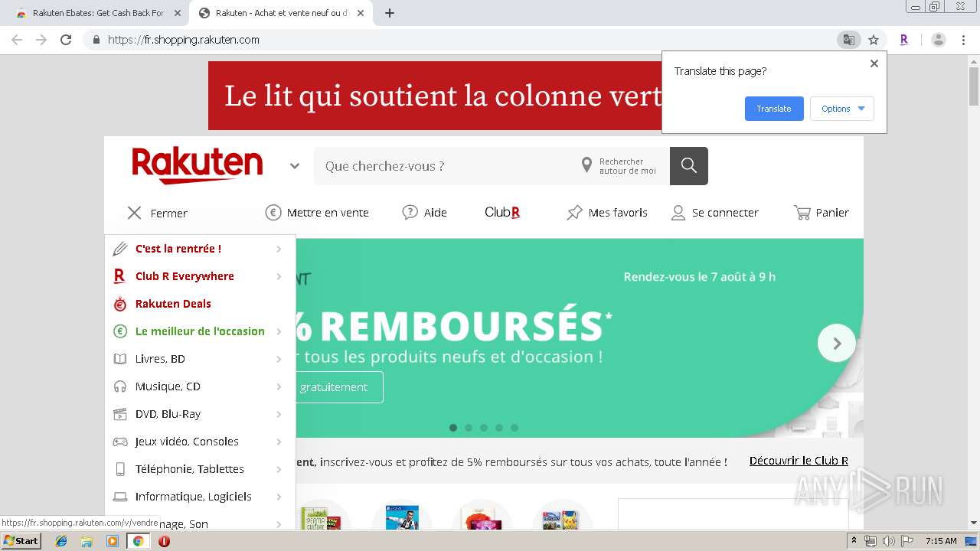
Task: Switch to Rakuten Ebates tab
Action: coord(97,13)
